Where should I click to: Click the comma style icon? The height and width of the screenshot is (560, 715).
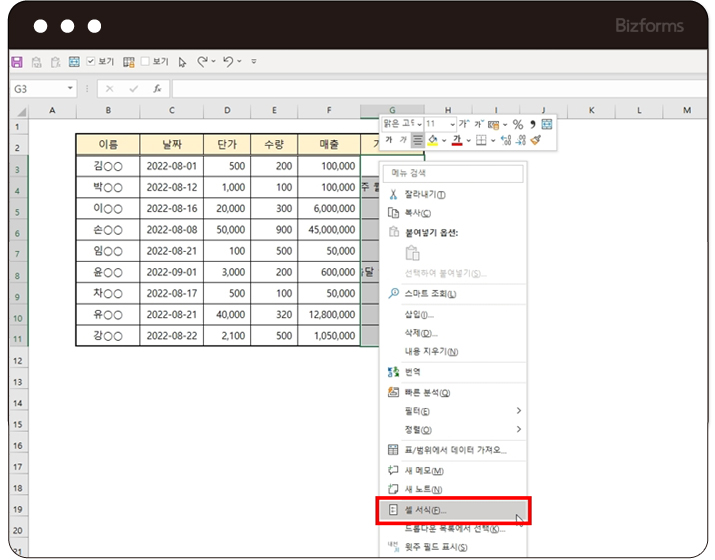tap(532, 124)
